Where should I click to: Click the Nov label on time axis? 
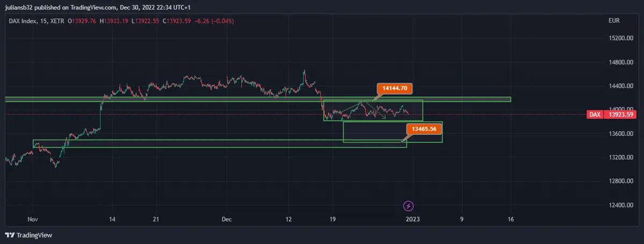33,219
